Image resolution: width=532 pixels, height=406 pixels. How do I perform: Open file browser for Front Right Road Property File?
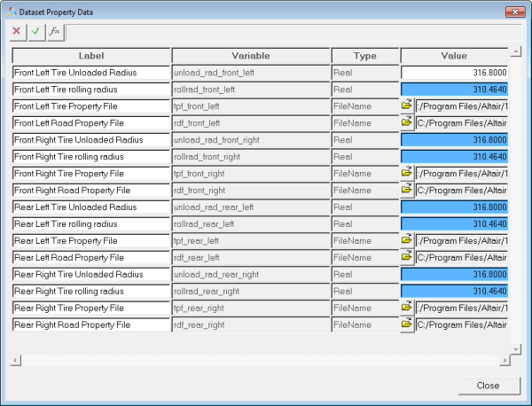(407, 190)
